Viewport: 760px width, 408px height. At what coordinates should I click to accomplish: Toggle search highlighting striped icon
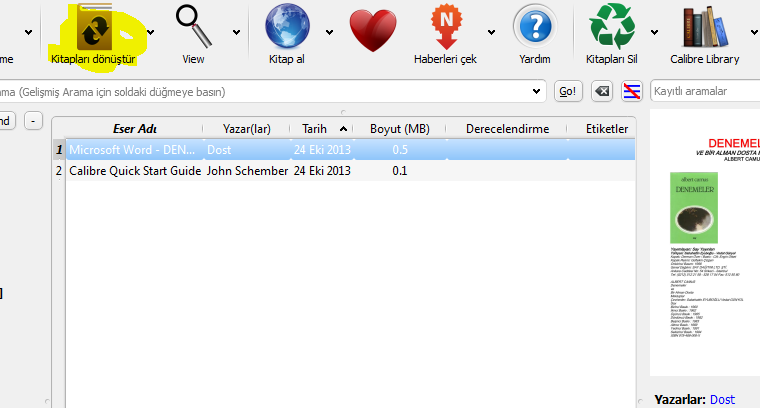632,91
